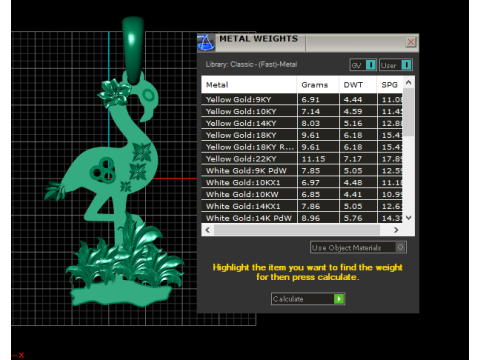Select the White Gold:14K PdW row
This screenshot has height=360, width=480.
pyautogui.click(x=302, y=218)
